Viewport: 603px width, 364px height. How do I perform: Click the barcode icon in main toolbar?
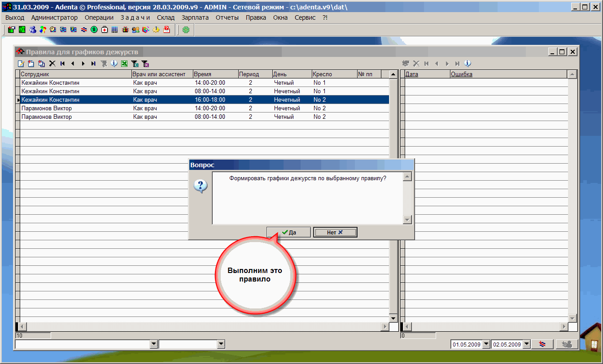coord(115,30)
